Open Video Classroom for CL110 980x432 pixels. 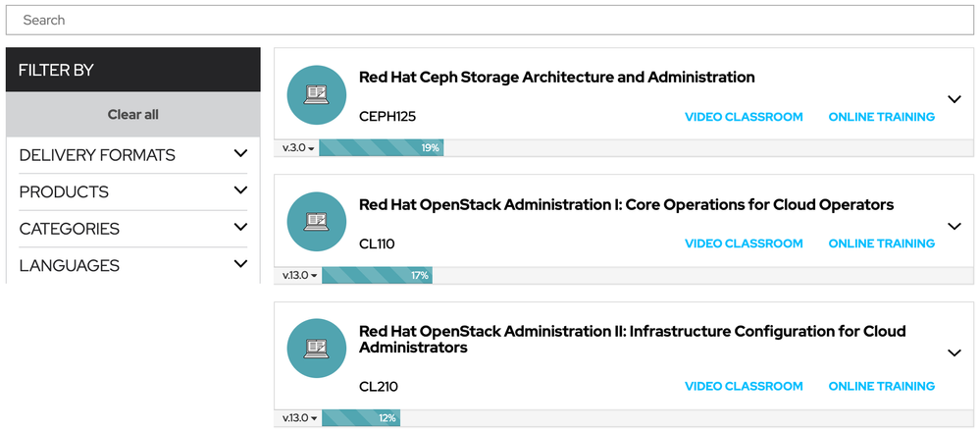click(x=743, y=243)
